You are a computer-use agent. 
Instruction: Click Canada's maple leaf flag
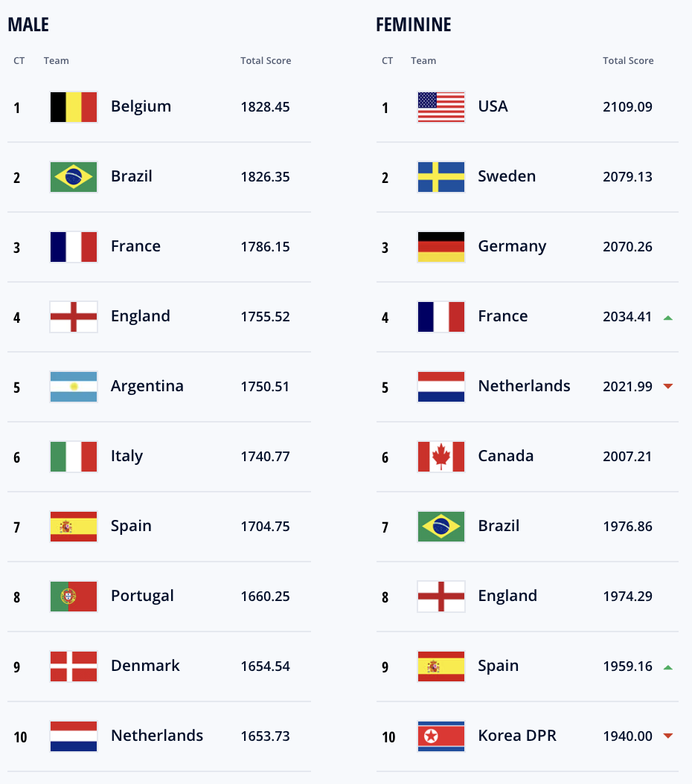(x=441, y=457)
